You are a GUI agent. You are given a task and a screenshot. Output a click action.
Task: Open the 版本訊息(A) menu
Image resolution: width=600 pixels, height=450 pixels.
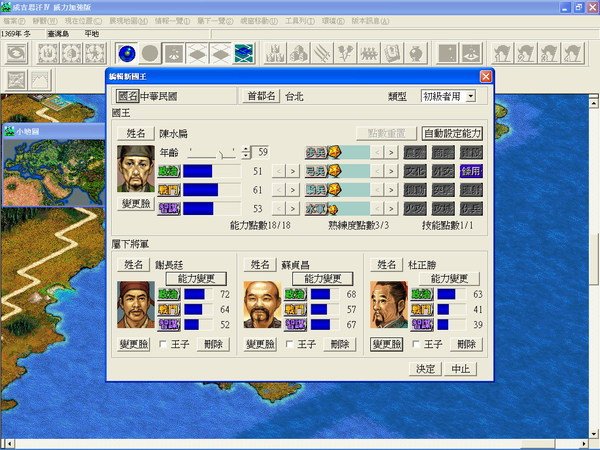(370, 21)
